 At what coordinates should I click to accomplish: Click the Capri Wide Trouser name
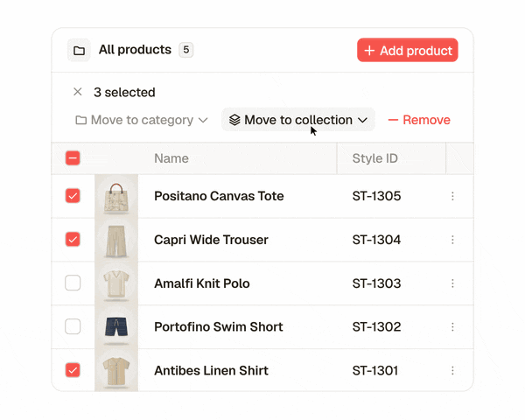point(211,240)
